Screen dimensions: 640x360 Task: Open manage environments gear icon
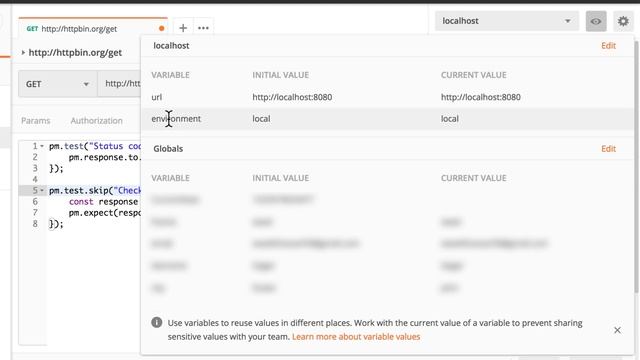[623, 21]
